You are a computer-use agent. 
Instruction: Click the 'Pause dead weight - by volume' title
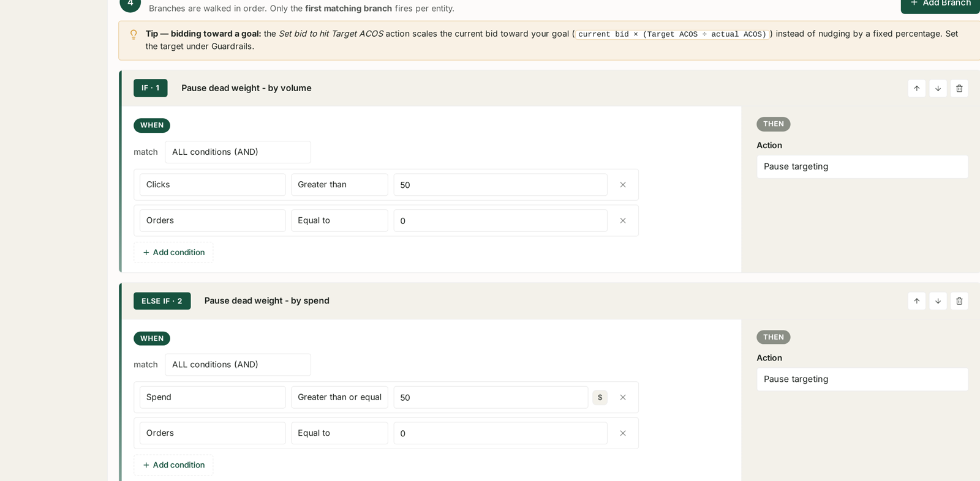coord(246,88)
